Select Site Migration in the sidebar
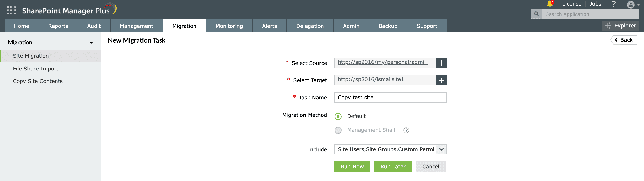Image resolution: width=644 pixels, height=181 pixels. pos(50,56)
